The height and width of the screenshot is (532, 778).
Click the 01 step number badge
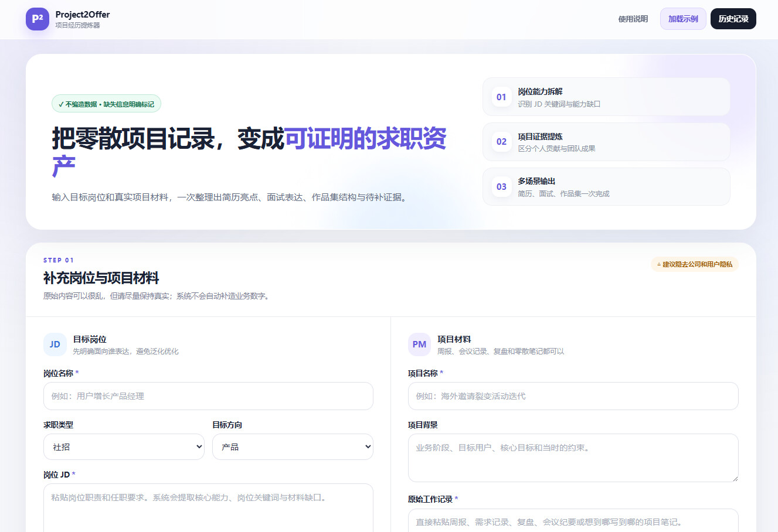(501, 97)
